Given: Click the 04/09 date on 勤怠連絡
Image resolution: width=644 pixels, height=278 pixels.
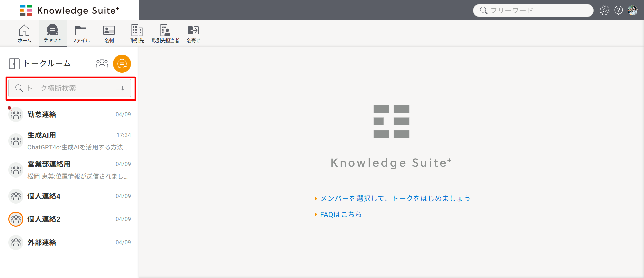Looking at the screenshot, I should coord(123,114).
